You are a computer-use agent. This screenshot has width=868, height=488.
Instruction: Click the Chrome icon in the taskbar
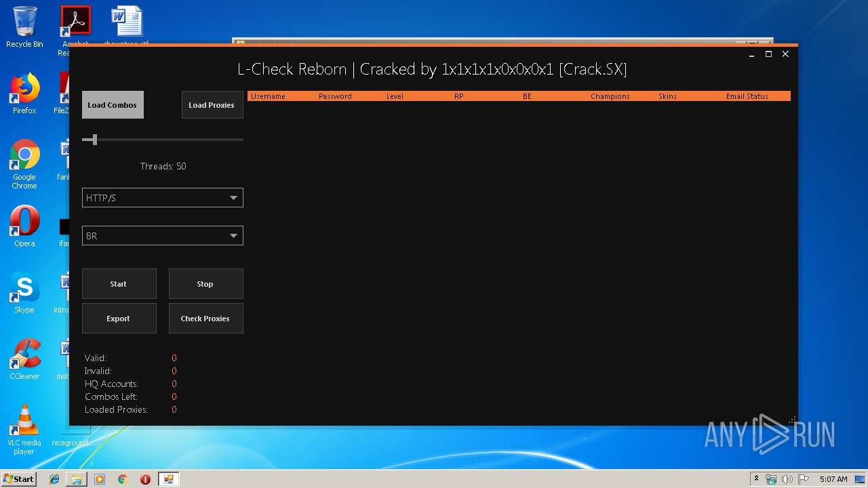pos(123,479)
